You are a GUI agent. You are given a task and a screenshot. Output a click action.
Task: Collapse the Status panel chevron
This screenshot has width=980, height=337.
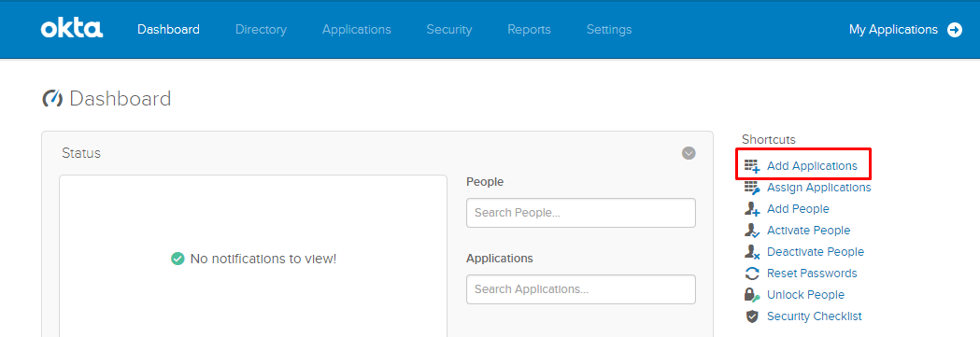(x=689, y=153)
